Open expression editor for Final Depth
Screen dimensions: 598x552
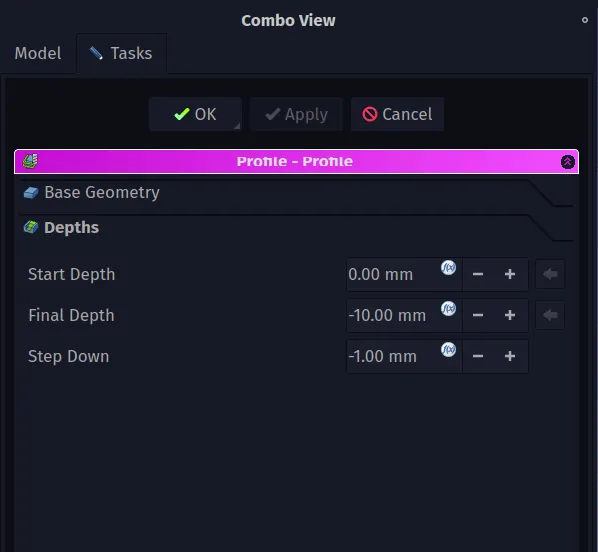coord(448,308)
